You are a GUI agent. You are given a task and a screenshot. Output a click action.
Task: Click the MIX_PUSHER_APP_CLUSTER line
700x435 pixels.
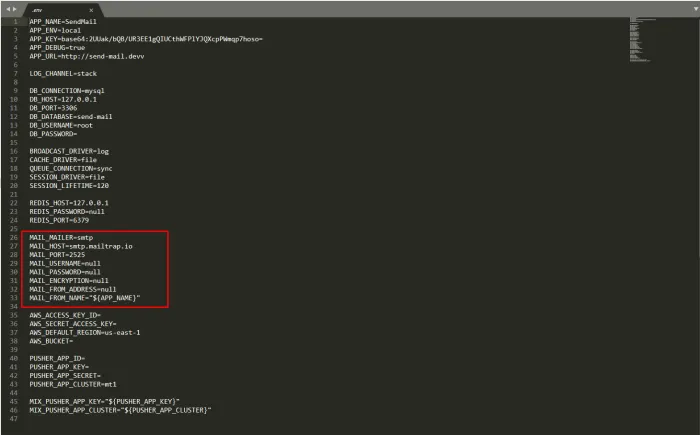pyautogui.click(x=121, y=410)
